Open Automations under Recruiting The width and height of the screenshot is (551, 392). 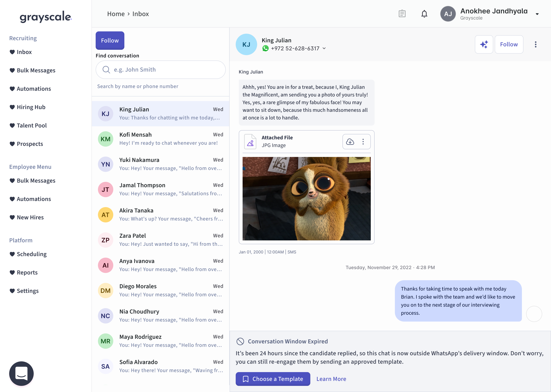coord(30,89)
